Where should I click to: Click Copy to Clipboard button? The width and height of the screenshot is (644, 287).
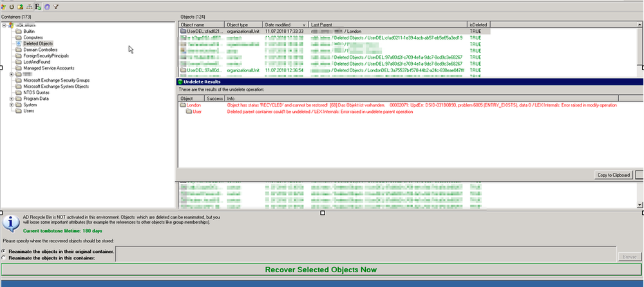(612, 175)
